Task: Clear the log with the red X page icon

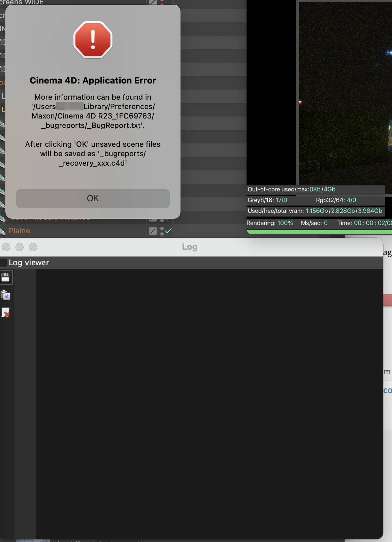Action: [5, 313]
